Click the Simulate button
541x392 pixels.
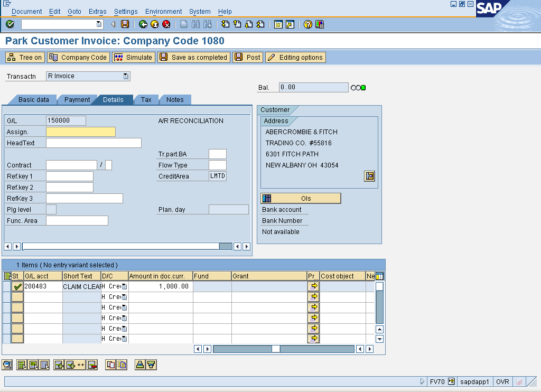click(x=134, y=57)
